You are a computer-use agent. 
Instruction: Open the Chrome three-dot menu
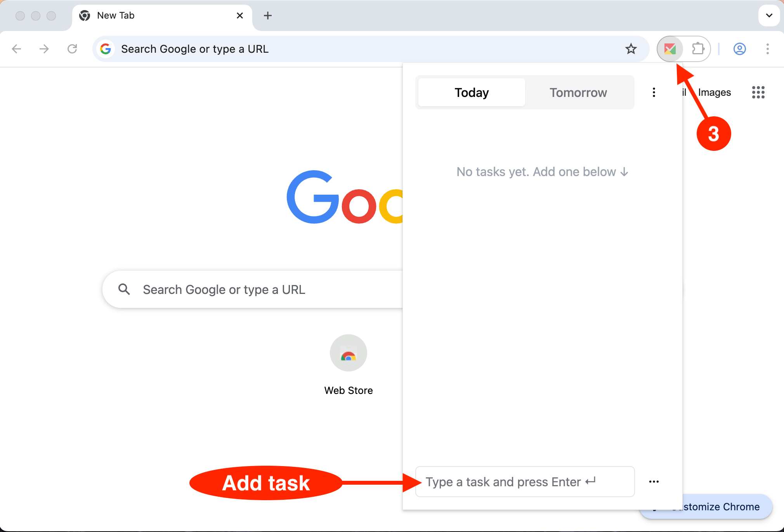pyautogui.click(x=767, y=49)
